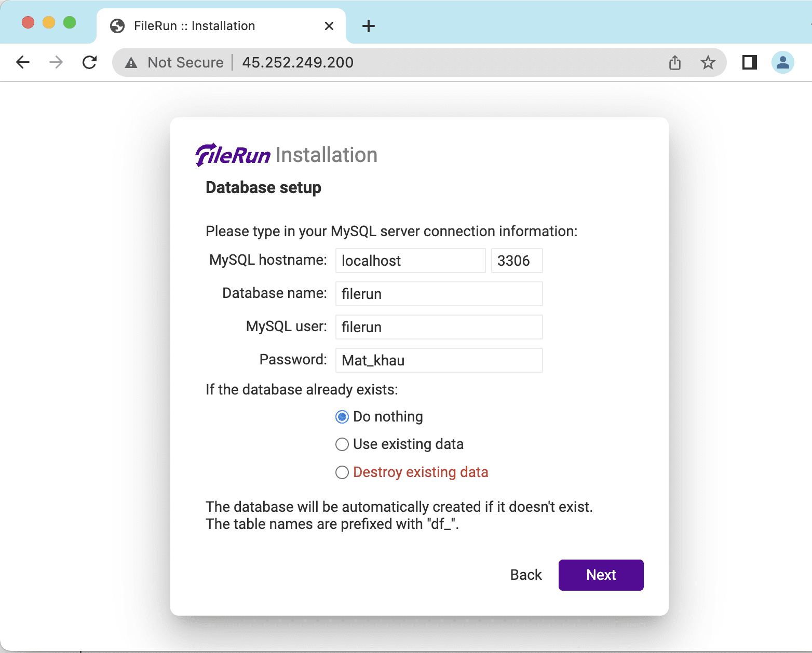Reload the current page
Viewport: 812px width, 653px height.
90,62
